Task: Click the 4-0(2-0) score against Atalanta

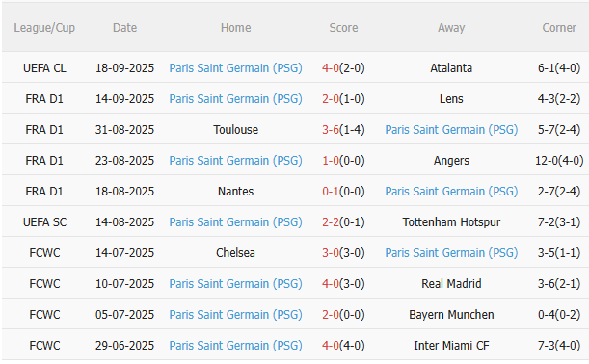Action: 343,68
